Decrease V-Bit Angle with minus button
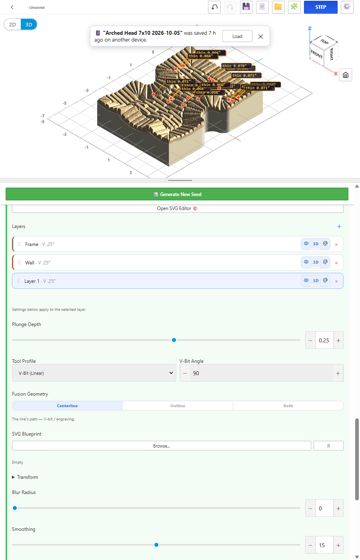360x560 pixels. point(185,373)
